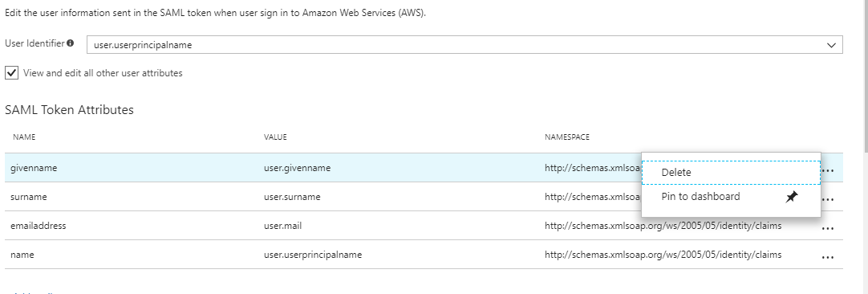Open ellipsis menu for name row
Image resolution: width=868 pixels, height=294 pixels.
[828, 257]
